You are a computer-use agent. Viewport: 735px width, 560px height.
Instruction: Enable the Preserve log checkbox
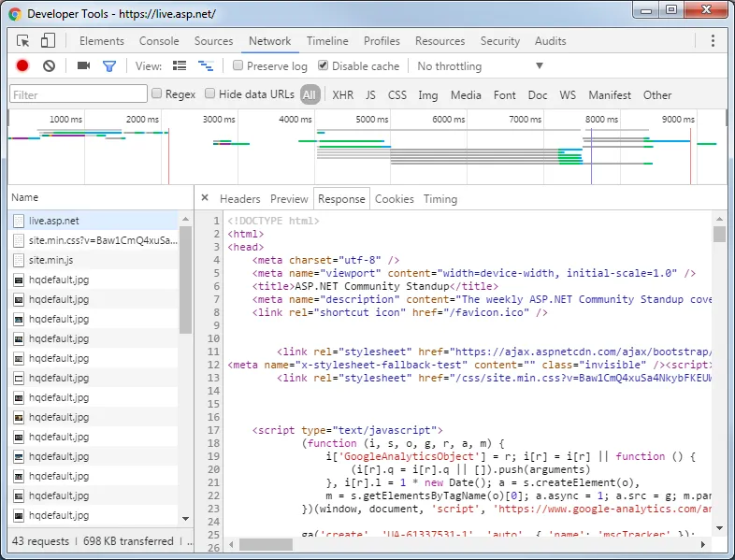point(238,66)
